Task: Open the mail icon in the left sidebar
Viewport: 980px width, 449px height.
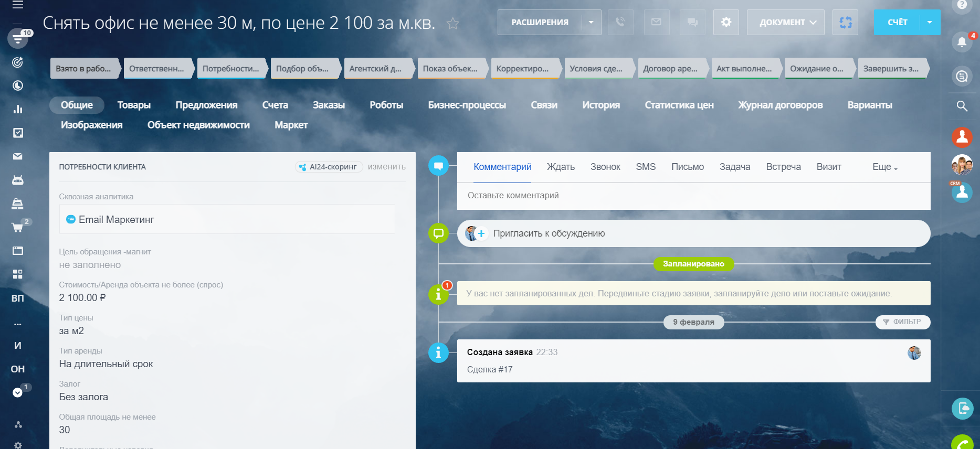Action: [x=18, y=156]
